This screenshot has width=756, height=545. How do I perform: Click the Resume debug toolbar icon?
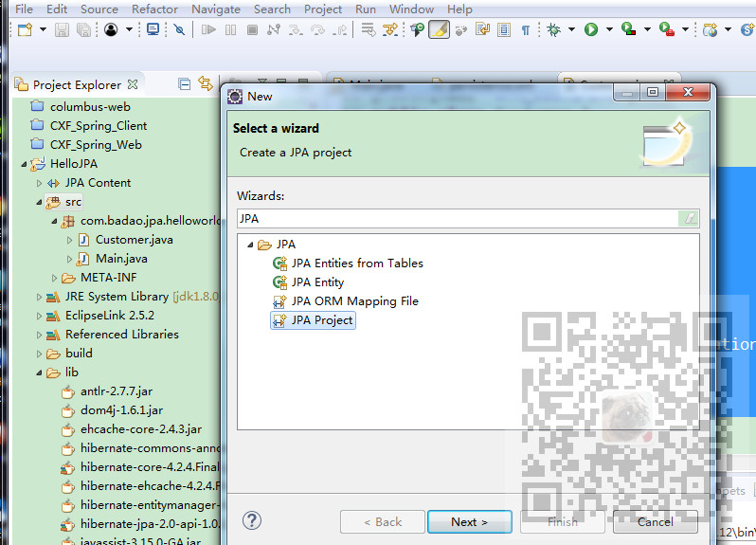[x=208, y=30]
